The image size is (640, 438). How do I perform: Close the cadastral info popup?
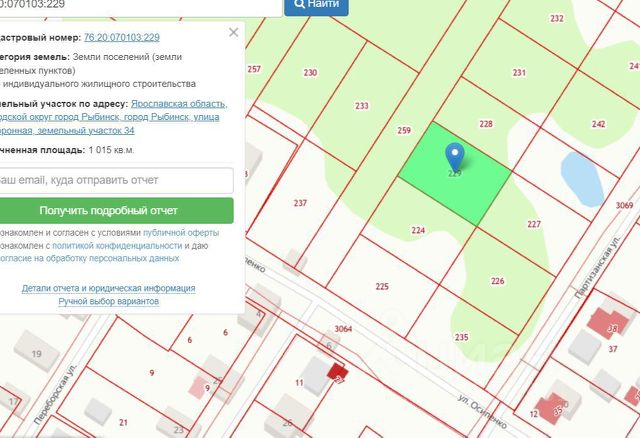pyautogui.click(x=233, y=32)
